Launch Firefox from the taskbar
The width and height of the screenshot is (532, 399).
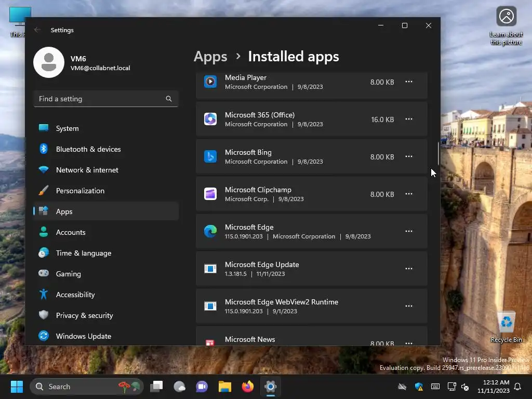pyautogui.click(x=248, y=387)
